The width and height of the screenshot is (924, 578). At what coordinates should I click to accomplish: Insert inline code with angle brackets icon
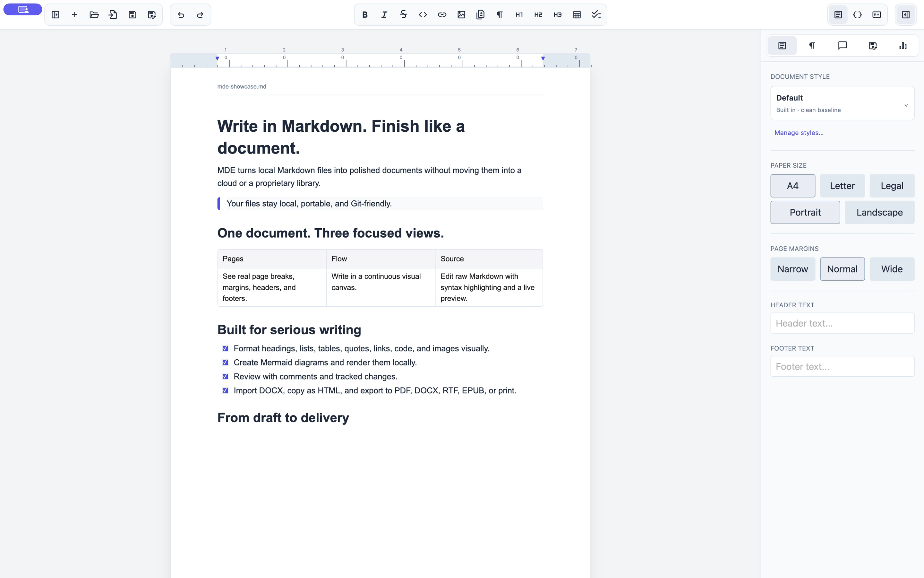point(423,14)
